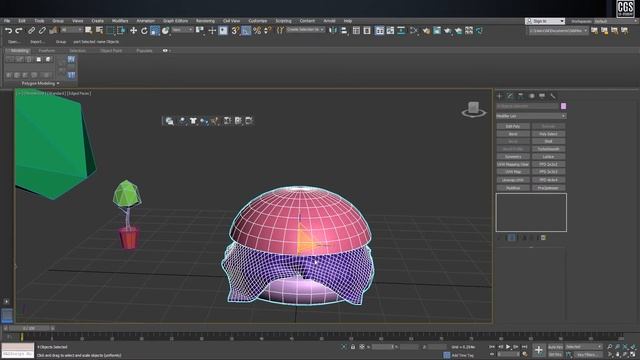Screen dimensions: 640x360
Task: Open the Graph Editors menu
Action: 176,21
